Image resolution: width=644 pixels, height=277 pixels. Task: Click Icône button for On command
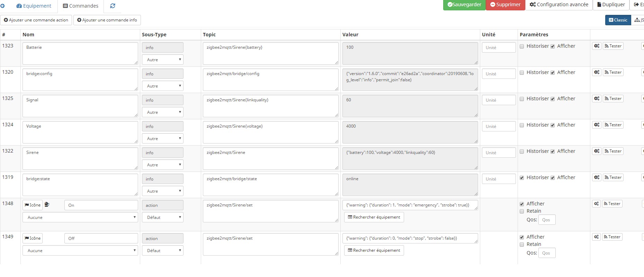33,205
